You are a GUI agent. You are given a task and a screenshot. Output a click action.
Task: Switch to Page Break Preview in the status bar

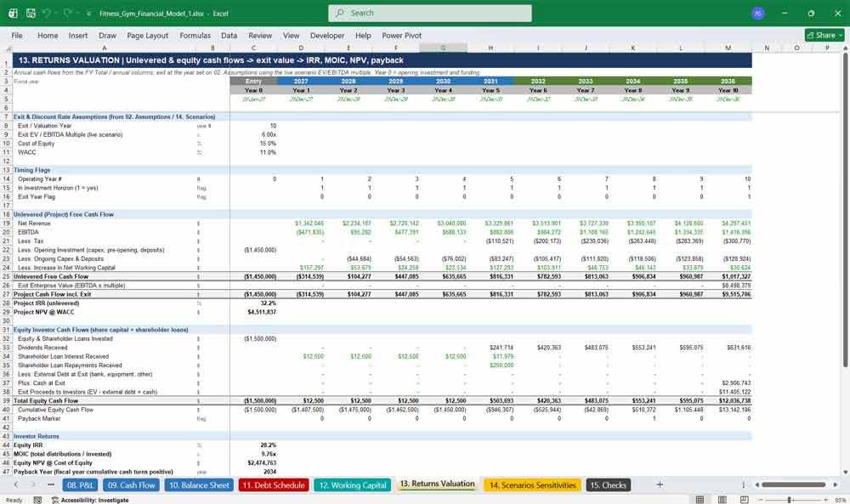745,500
